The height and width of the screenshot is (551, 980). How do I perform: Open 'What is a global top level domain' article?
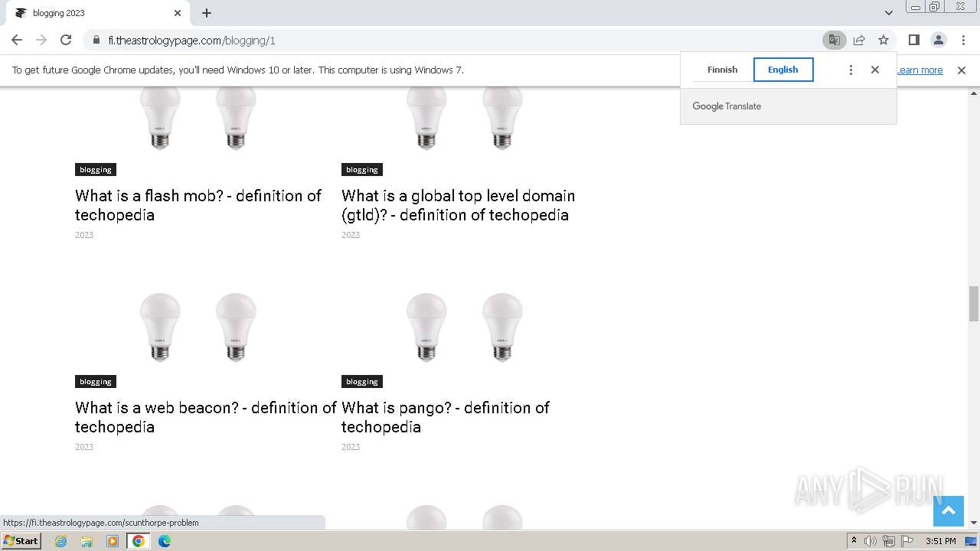(x=458, y=205)
